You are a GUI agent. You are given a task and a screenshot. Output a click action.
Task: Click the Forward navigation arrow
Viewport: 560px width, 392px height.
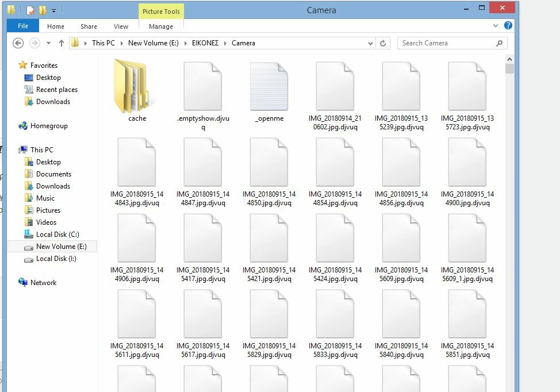tap(34, 43)
